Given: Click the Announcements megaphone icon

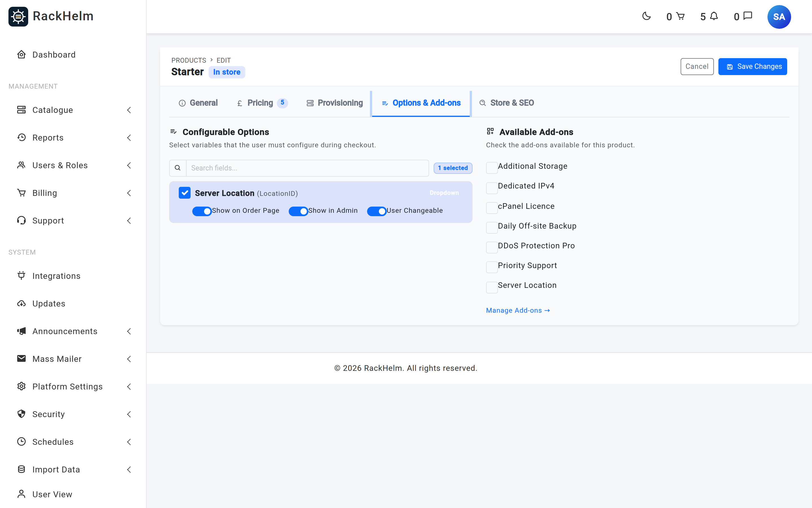Looking at the screenshot, I should click(x=21, y=331).
